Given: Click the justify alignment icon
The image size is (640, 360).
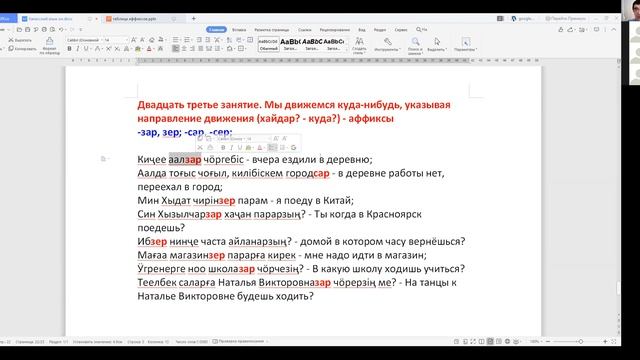Looking at the screenshot, I should click(200, 49).
